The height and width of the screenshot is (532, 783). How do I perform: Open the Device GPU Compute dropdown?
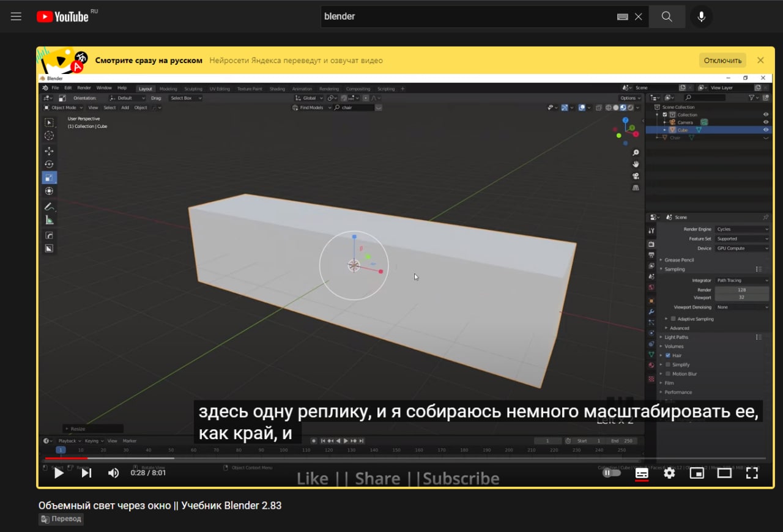click(x=742, y=248)
